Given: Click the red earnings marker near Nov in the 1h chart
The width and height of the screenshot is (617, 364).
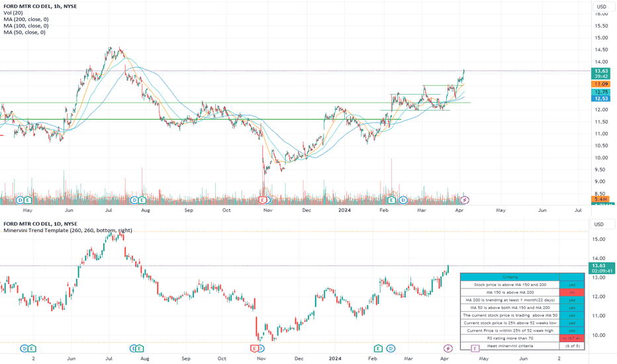Looking at the screenshot, I should pos(262,201).
